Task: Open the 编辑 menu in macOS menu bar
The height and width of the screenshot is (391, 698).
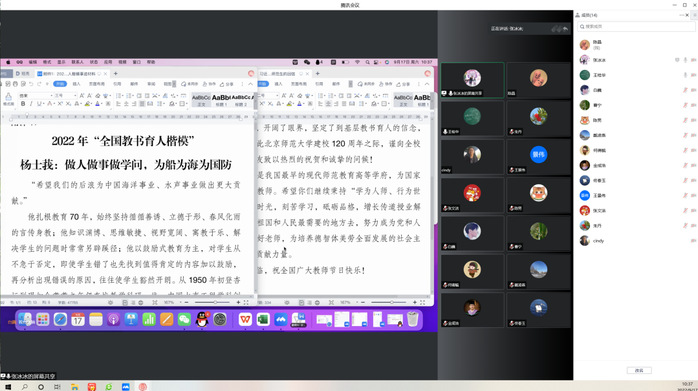Action: [x=33, y=62]
